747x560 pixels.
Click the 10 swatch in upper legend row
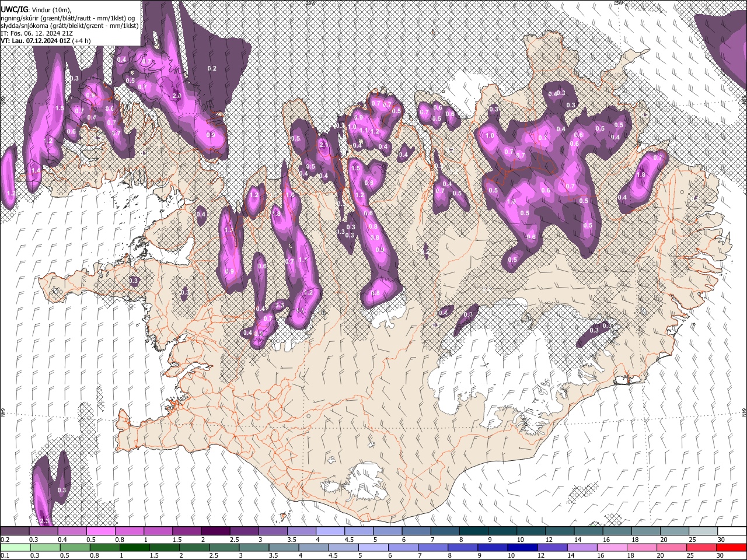531,531
